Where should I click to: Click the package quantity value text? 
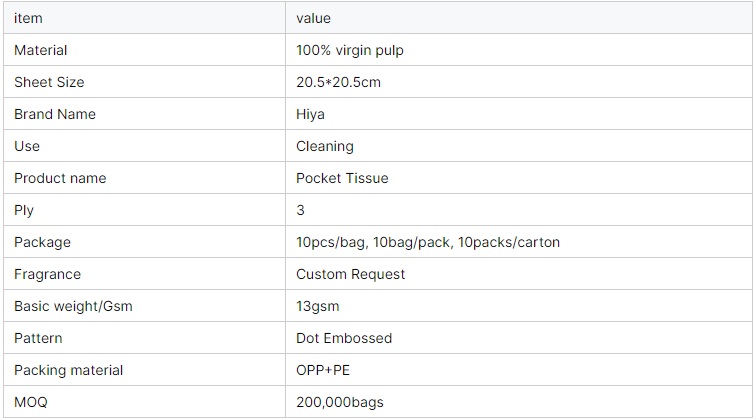point(427,242)
